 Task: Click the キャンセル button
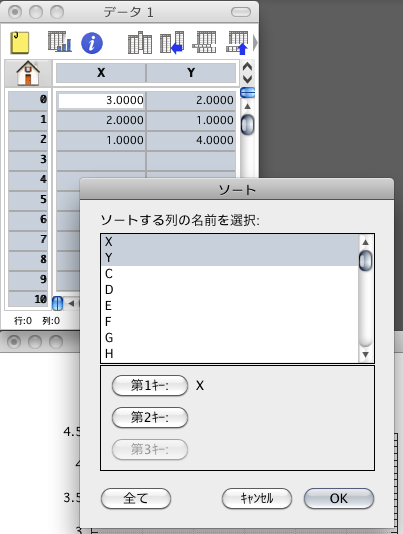tap(257, 499)
